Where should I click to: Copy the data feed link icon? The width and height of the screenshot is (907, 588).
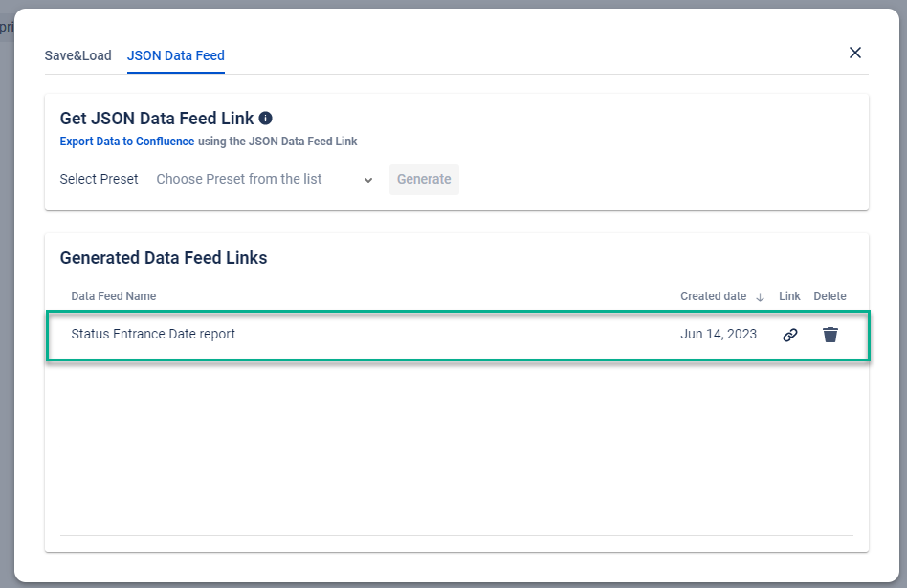coord(789,335)
